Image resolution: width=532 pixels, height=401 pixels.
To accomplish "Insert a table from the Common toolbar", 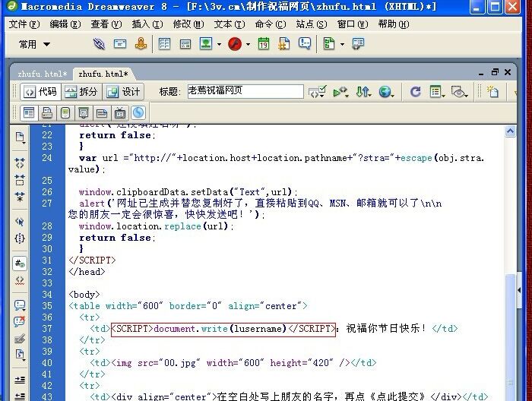I will [165, 44].
